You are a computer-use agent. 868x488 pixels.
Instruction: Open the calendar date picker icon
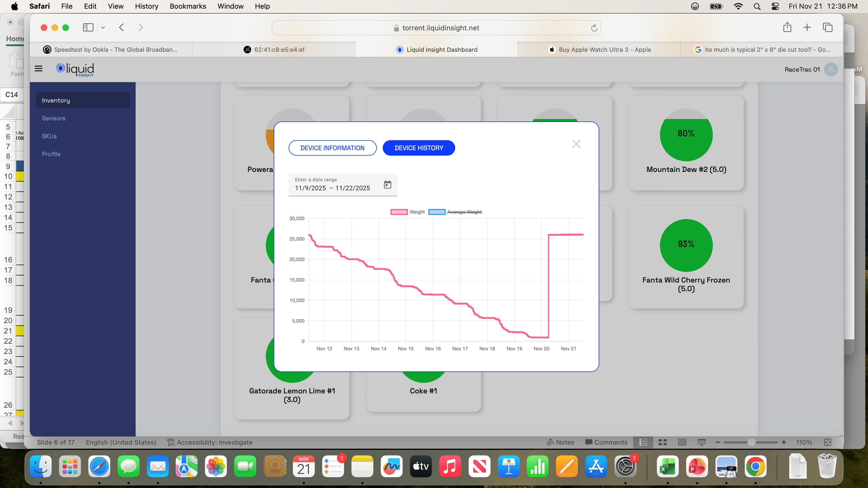click(388, 184)
